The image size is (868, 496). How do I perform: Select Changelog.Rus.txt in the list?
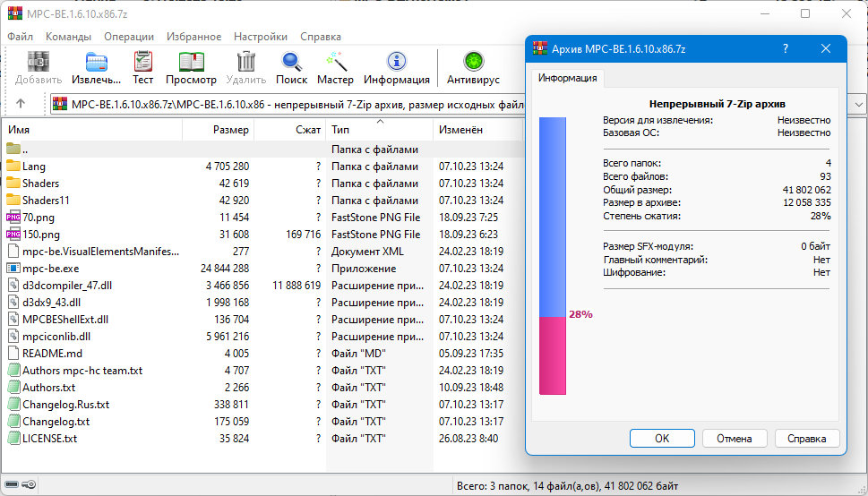(66, 404)
